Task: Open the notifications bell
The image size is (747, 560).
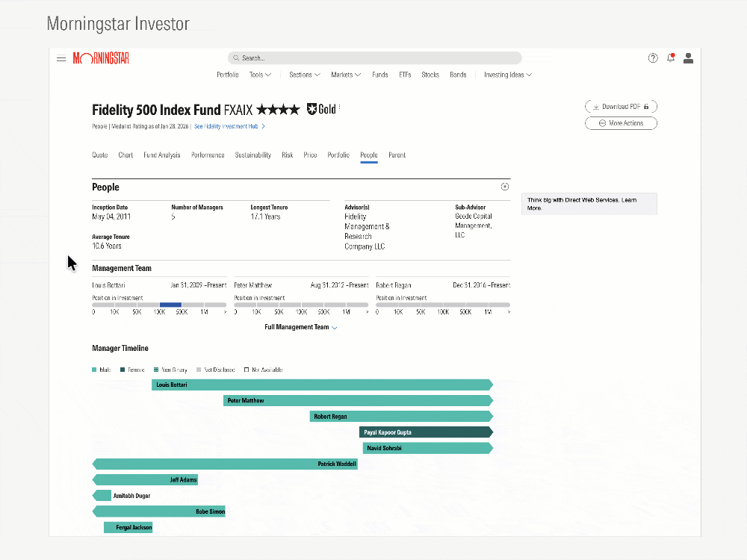Action: coord(671,58)
